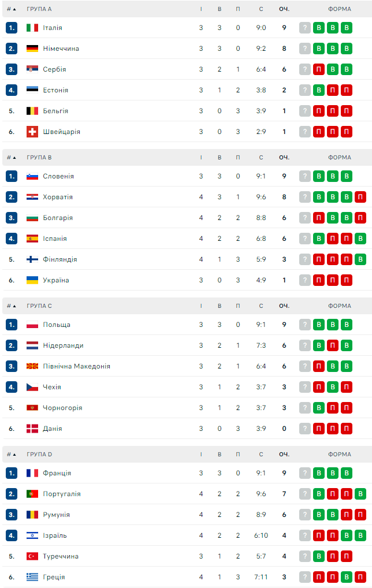Image resolution: width=372 pixels, height=588 pixels.
Task: Click the ОЧ. points header in Group A
Action: coord(284,9)
